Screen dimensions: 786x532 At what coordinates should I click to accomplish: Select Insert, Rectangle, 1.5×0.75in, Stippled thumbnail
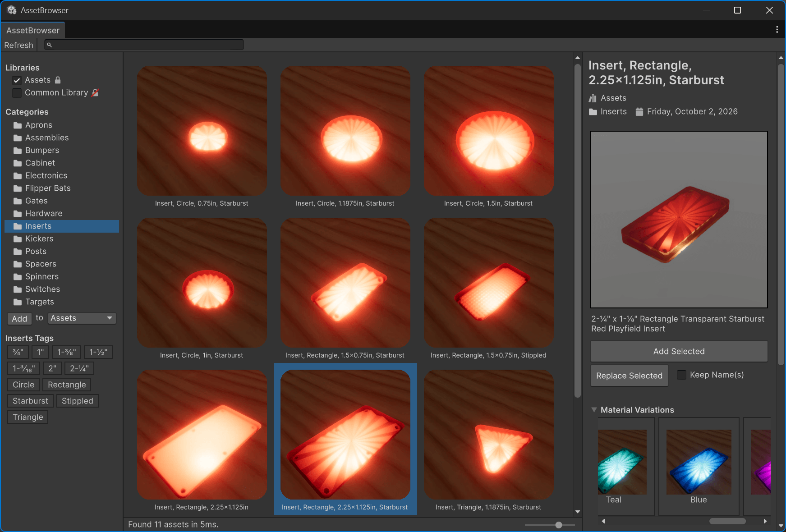pos(488,283)
